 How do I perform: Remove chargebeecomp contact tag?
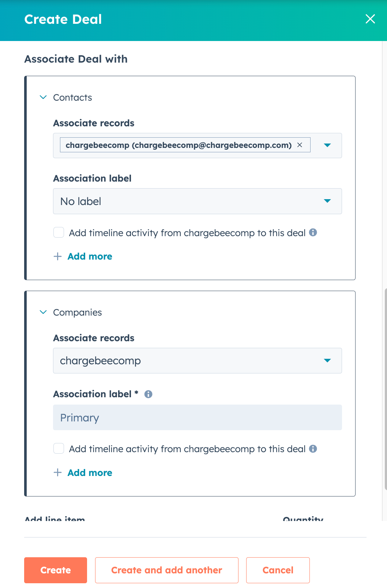300,145
